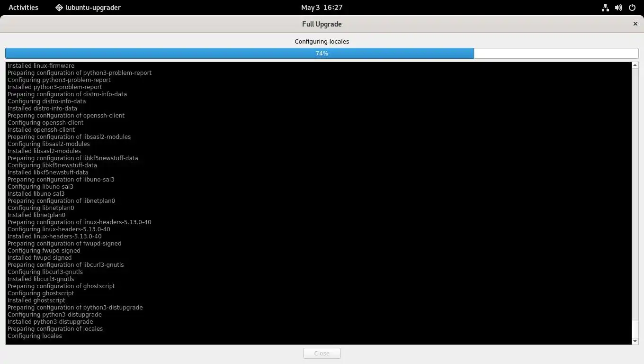Select the line 'Installed openssh-client'

point(41,130)
